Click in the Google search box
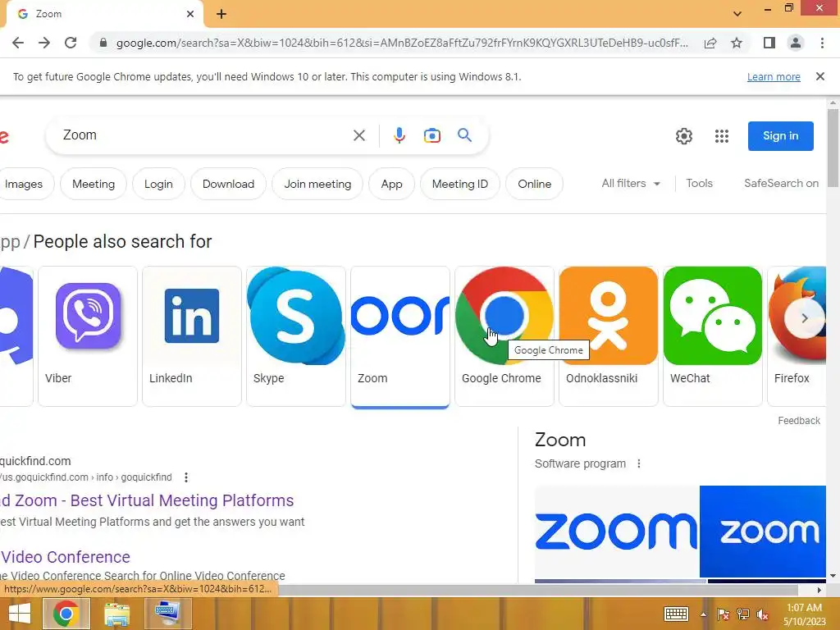The width and height of the screenshot is (840, 630). click(203, 135)
